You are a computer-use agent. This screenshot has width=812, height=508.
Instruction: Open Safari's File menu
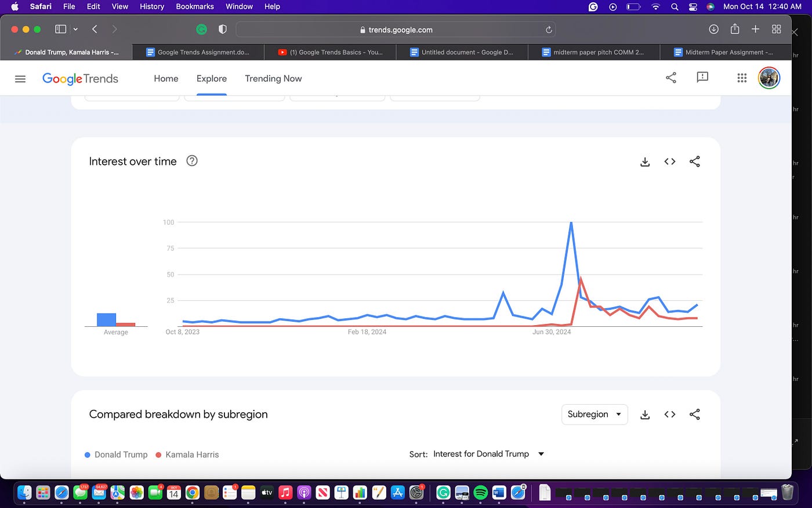[69, 6]
